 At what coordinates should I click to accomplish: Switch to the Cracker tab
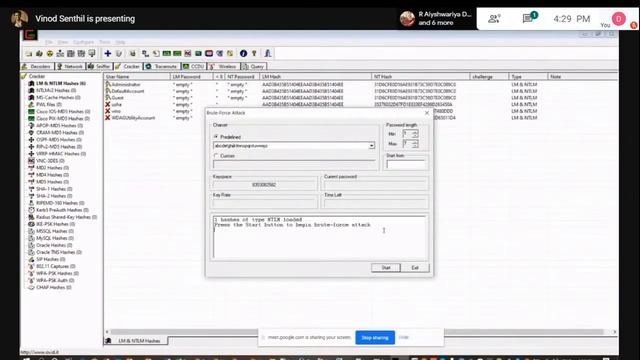pyautogui.click(x=128, y=66)
